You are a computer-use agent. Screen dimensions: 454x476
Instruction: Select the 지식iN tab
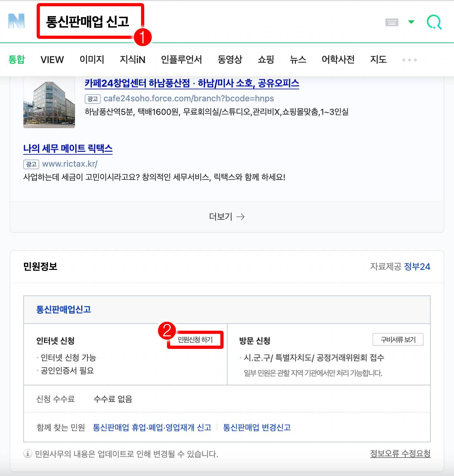click(x=132, y=60)
